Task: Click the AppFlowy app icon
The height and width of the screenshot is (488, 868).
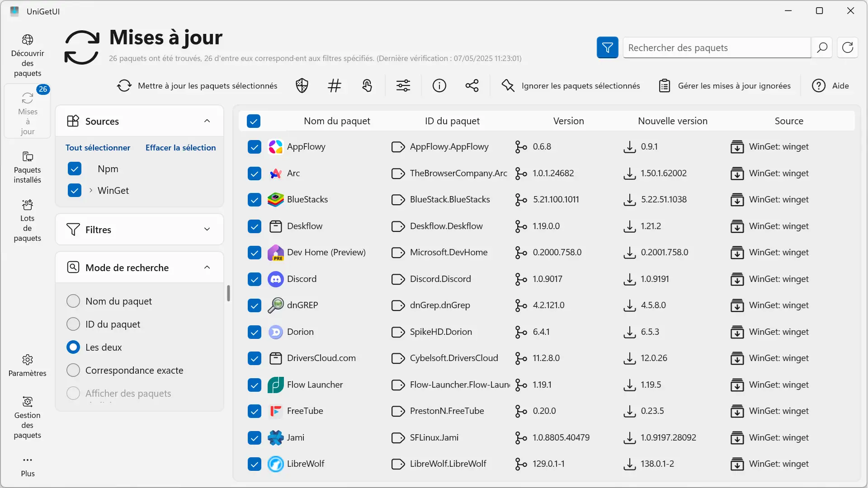Action: [x=276, y=147]
